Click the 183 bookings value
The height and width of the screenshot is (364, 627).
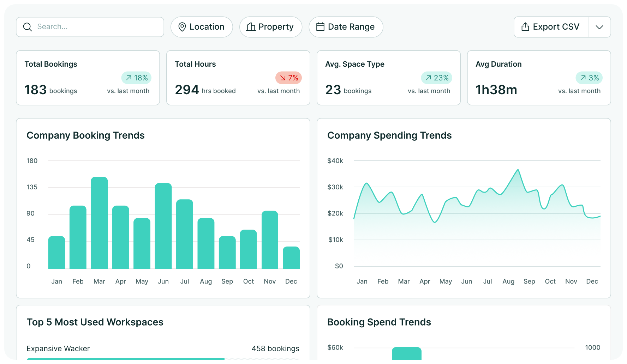click(x=51, y=90)
